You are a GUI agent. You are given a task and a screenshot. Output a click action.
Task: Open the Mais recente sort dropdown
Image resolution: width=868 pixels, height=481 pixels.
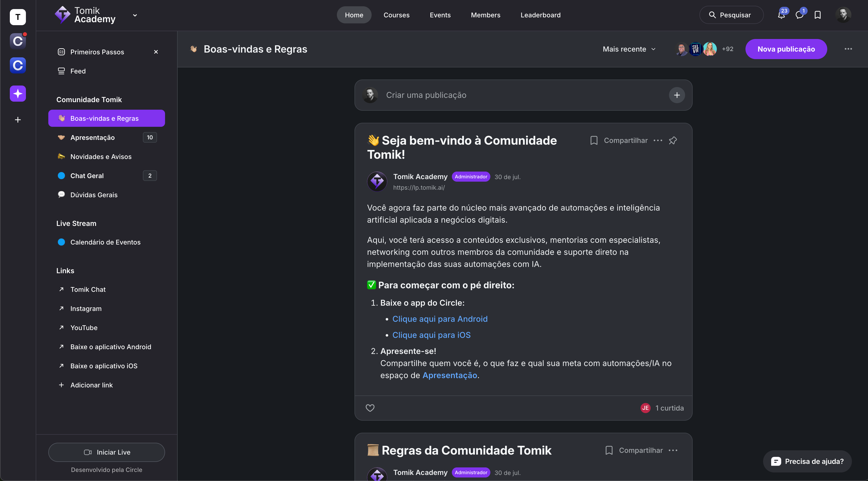[x=629, y=49]
